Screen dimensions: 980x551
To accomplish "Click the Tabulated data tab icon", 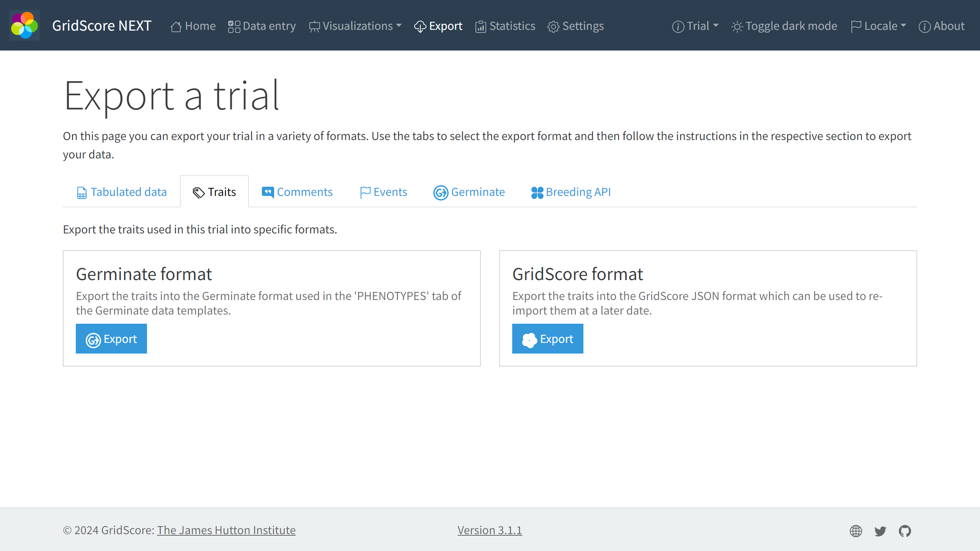I will pos(82,192).
